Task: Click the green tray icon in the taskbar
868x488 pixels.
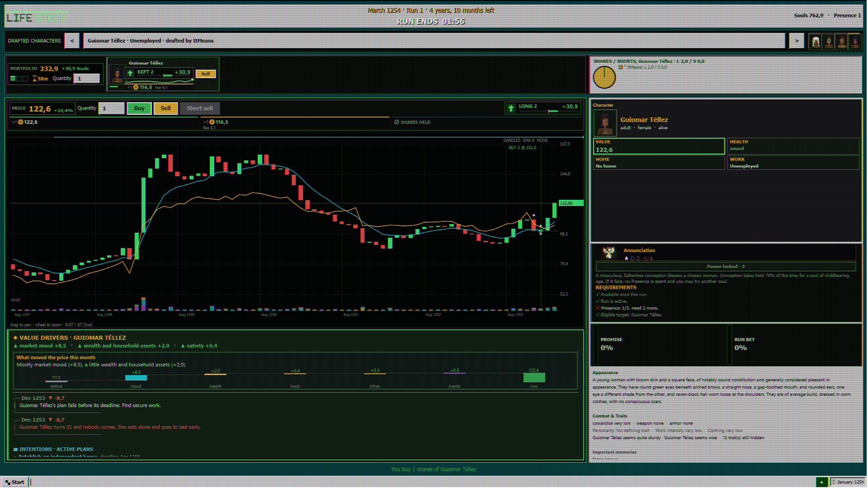Action: 822,482
